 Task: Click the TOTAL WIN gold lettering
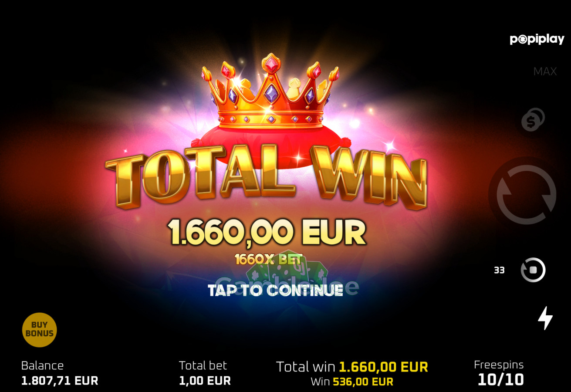coord(266,177)
